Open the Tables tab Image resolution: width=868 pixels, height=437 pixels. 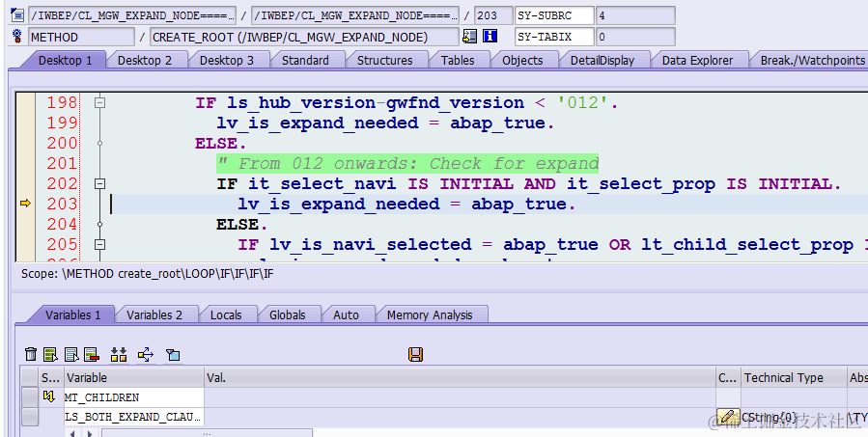click(458, 61)
